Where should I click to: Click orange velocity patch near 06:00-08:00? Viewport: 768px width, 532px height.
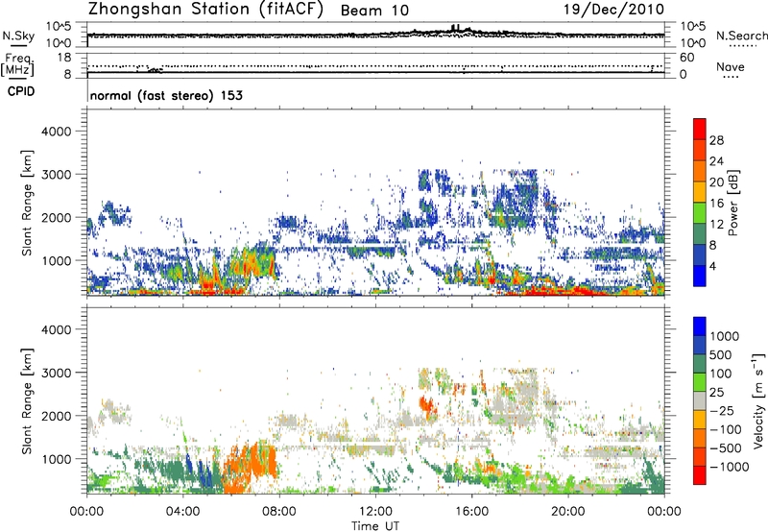click(x=250, y=466)
